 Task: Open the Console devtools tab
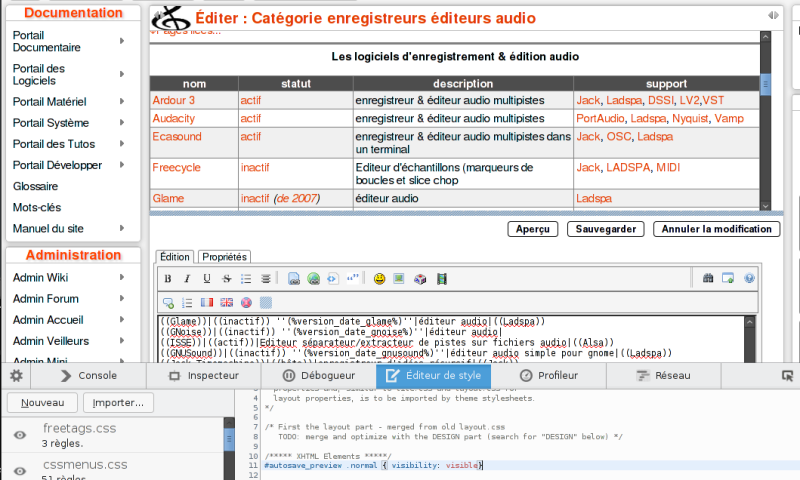[x=88, y=376]
